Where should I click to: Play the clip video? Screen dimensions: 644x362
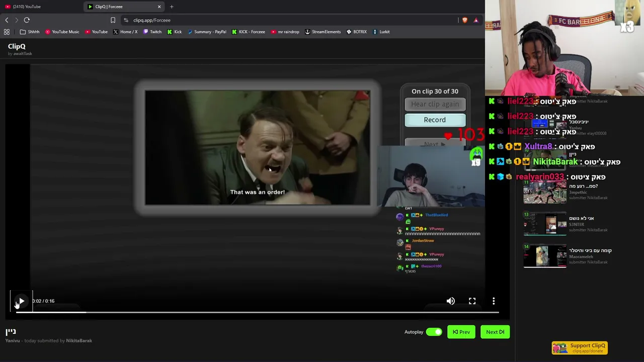pos(21,301)
